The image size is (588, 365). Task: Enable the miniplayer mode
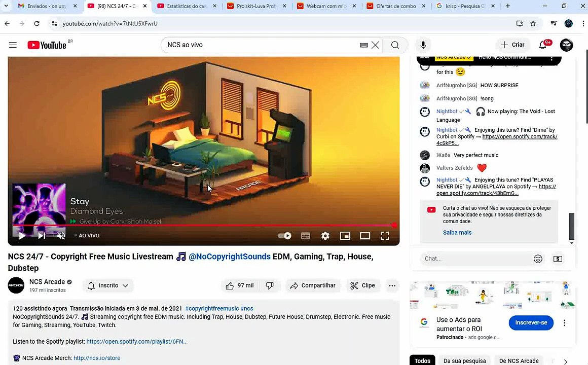345,236
